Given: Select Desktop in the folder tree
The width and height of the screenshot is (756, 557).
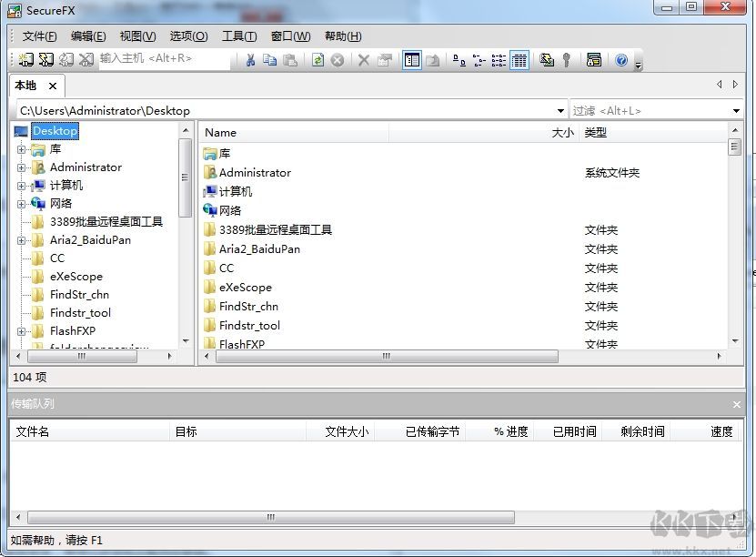Looking at the screenshot, I should 55,131.
